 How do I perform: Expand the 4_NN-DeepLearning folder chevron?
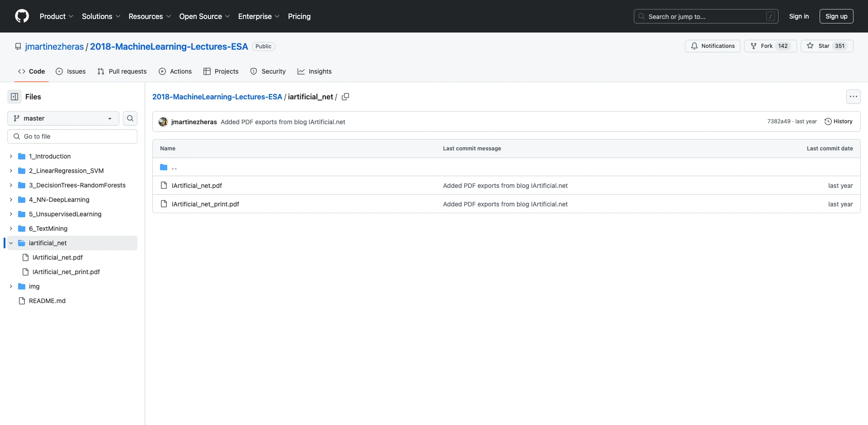[11, 200]
